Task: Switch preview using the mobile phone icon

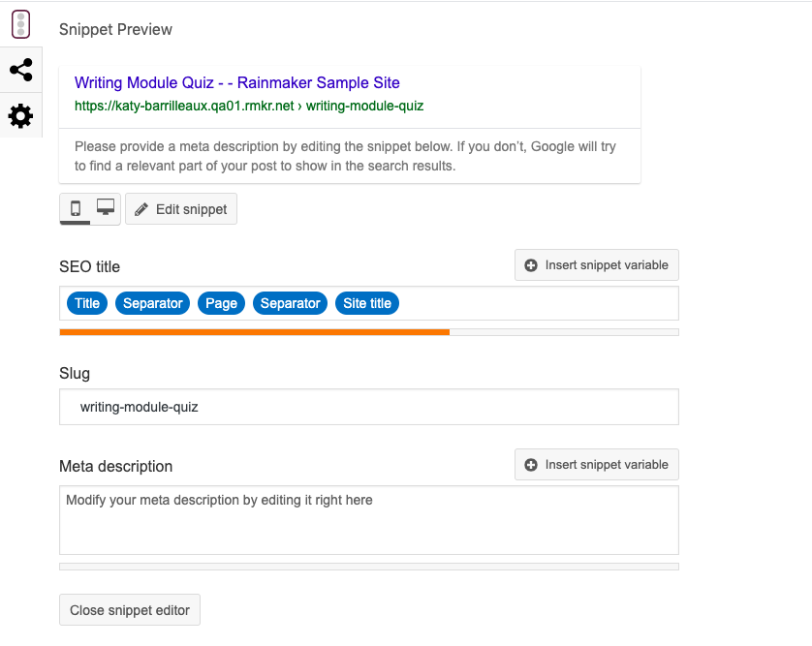Action: pos(78,208)
